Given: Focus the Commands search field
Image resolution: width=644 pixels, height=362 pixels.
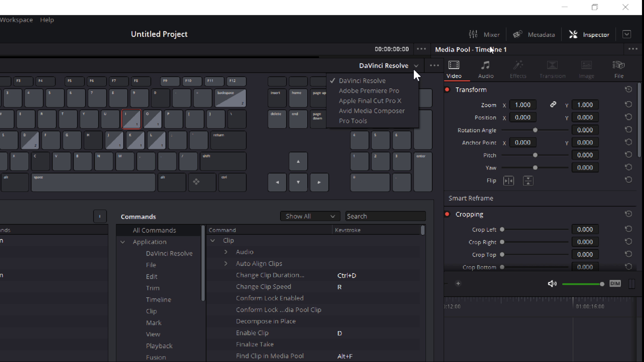Looking at the screenshot, I should (386, 216).
